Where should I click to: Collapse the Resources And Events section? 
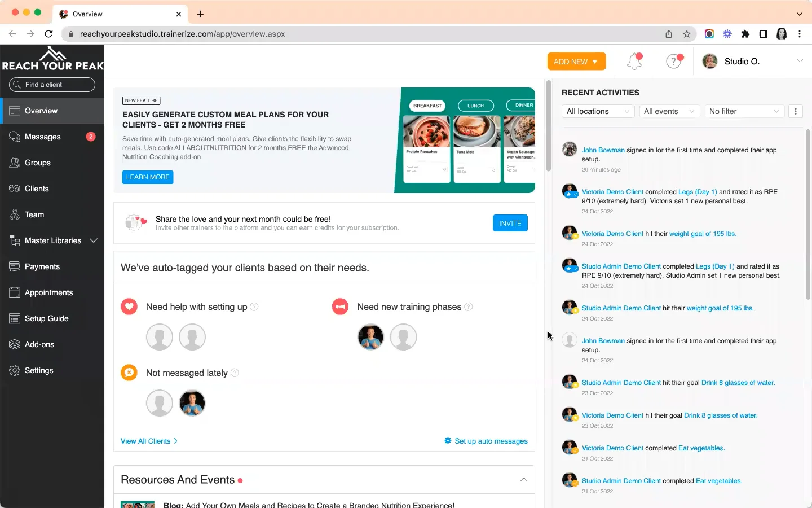[x=524, y=480]
